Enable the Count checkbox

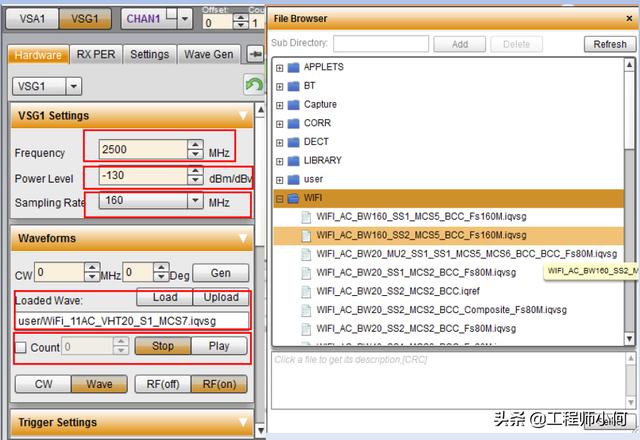click(21, 347)
